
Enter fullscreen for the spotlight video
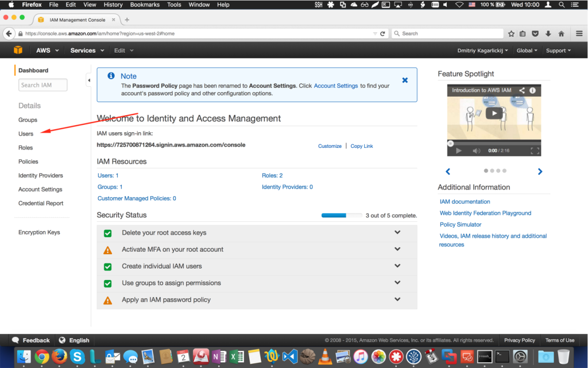point(535,151)
